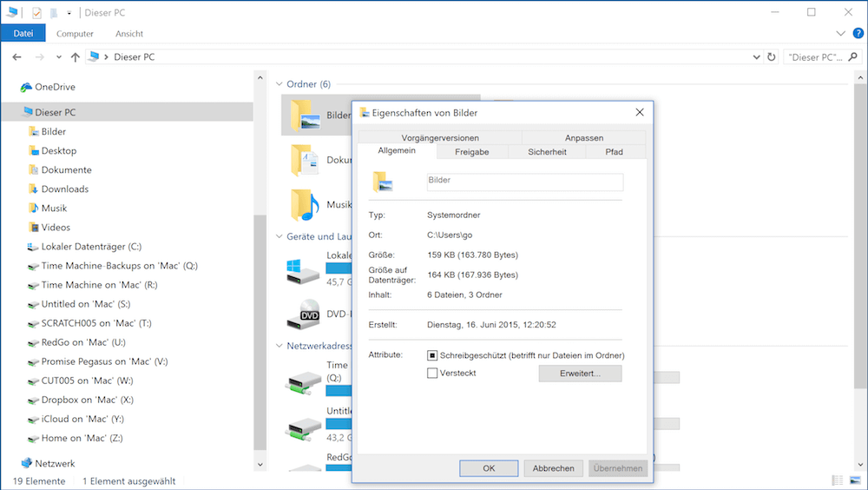This screenshot has height=490, width=868.
Task: Switch to the Anpassen tab
Action: click(584, 137)
